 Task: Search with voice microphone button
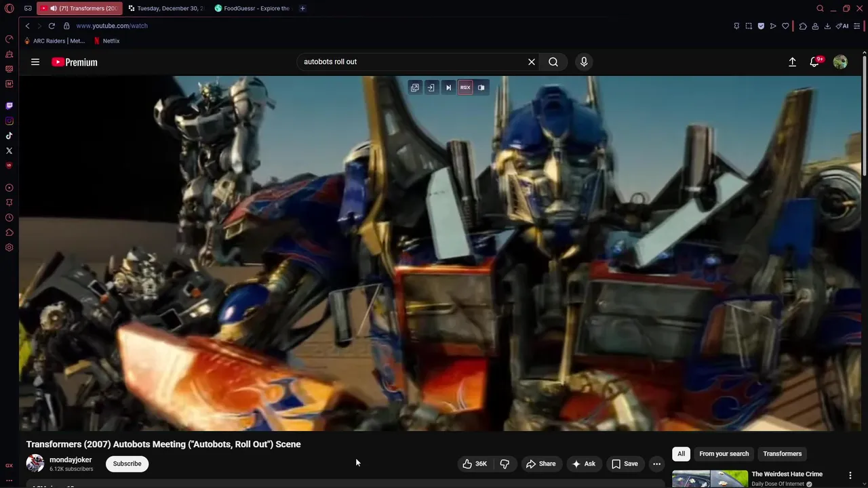[584, 62]
